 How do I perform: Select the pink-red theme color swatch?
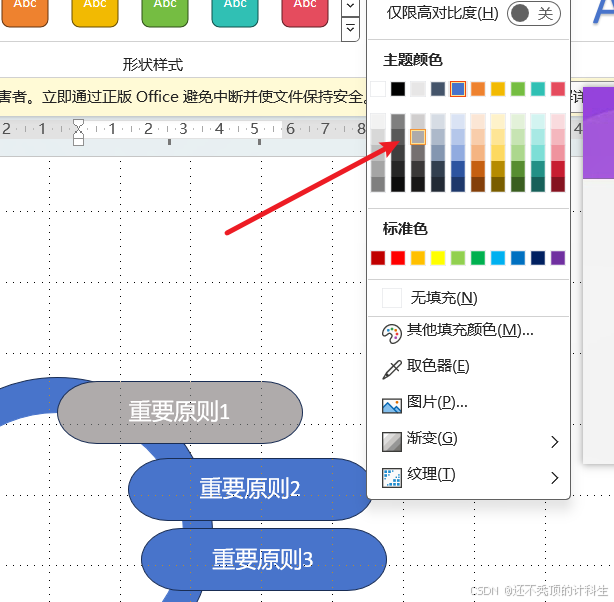click(558, 89)
